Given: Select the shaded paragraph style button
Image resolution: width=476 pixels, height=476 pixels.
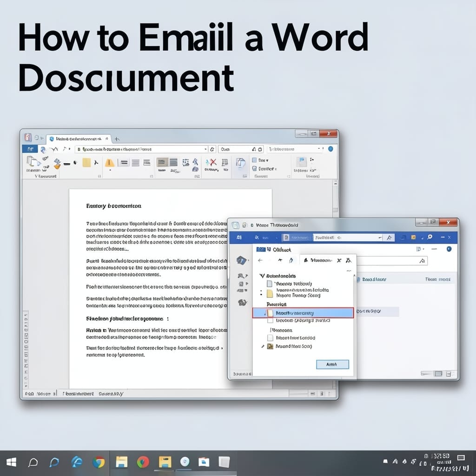Looking at the screenshot, I should 162,162.
